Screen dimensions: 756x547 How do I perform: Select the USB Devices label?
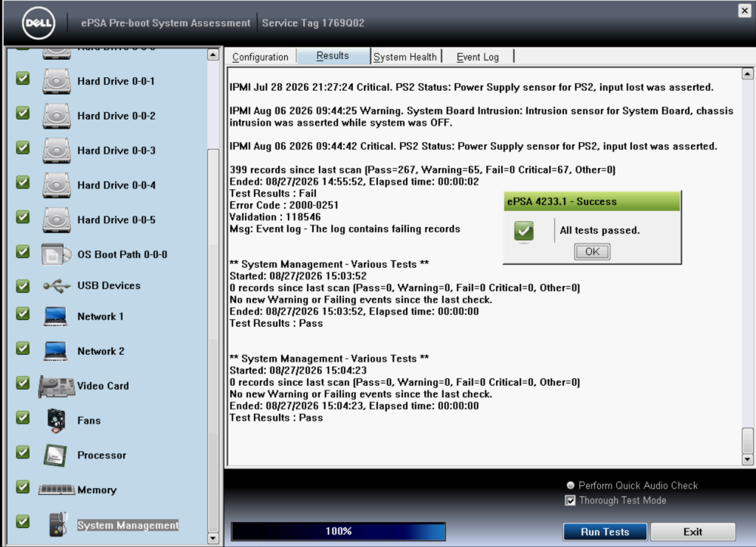(109, 285)
